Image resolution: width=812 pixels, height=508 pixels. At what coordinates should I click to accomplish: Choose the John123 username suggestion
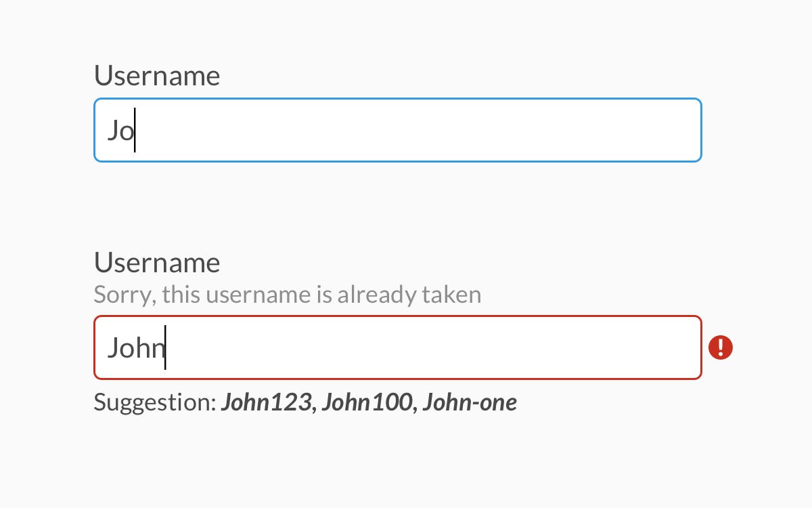click(267, 402)
